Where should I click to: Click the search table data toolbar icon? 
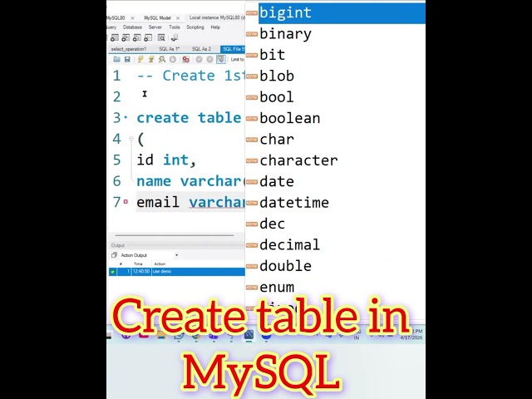pos(161,37)
